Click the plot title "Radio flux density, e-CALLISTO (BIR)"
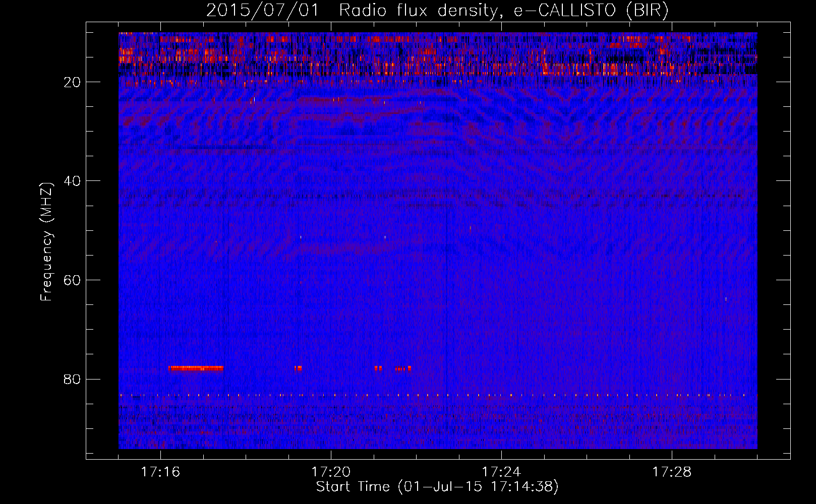The height and width of the screenshot is (504, 816). click(x=503, y=11)
